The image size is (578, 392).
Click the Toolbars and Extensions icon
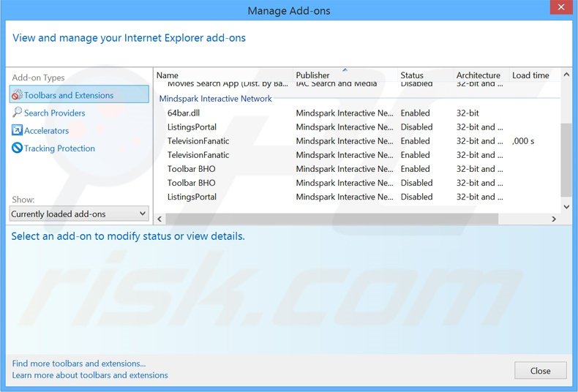coord(17,95)
